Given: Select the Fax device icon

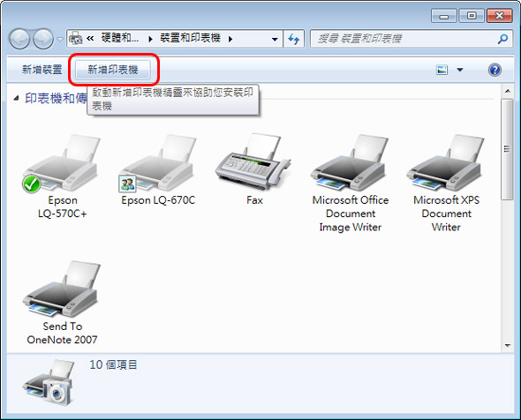Looking at the screenshot, I should [254, 169].
